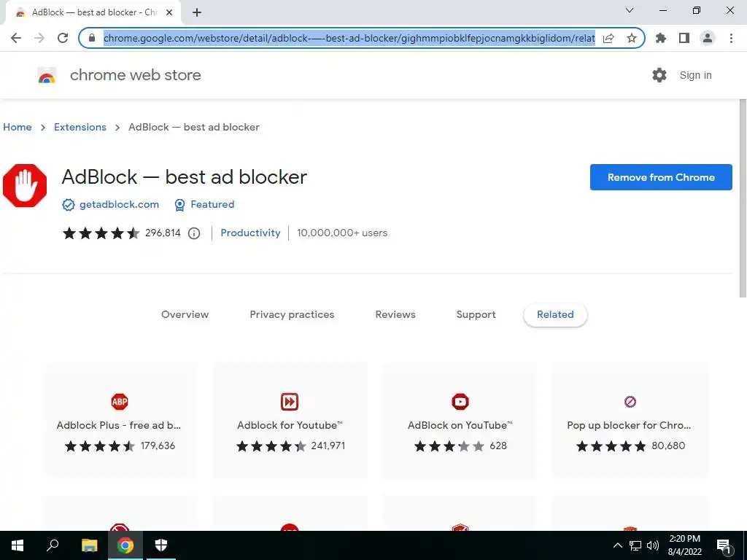The height and width of the screenshot is (560, 747).
Task: Click the AdBlock — best ad blocker heading
Action: (185, 177)
